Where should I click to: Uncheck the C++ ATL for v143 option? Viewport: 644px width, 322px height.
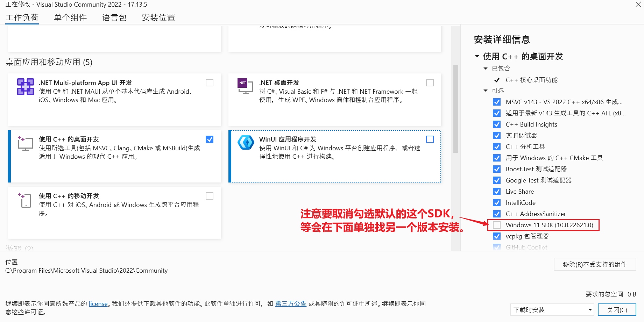point(497,113)
